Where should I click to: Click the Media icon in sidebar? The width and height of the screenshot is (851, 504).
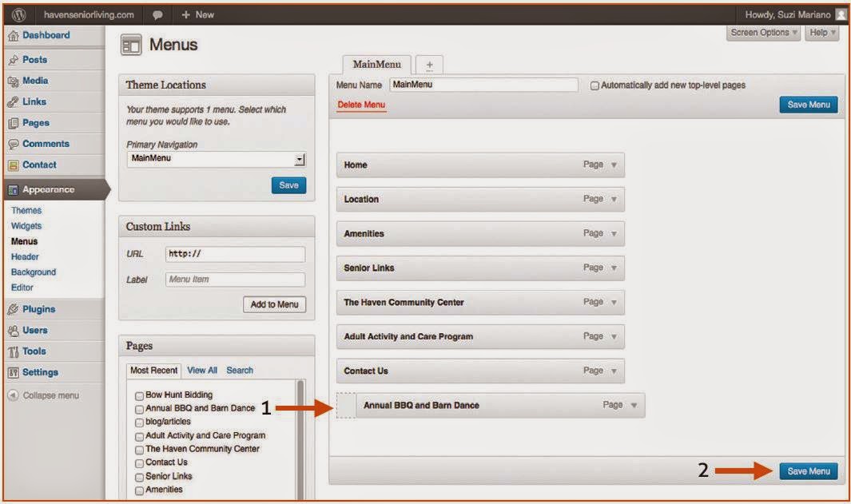click(x=13, y=81)
